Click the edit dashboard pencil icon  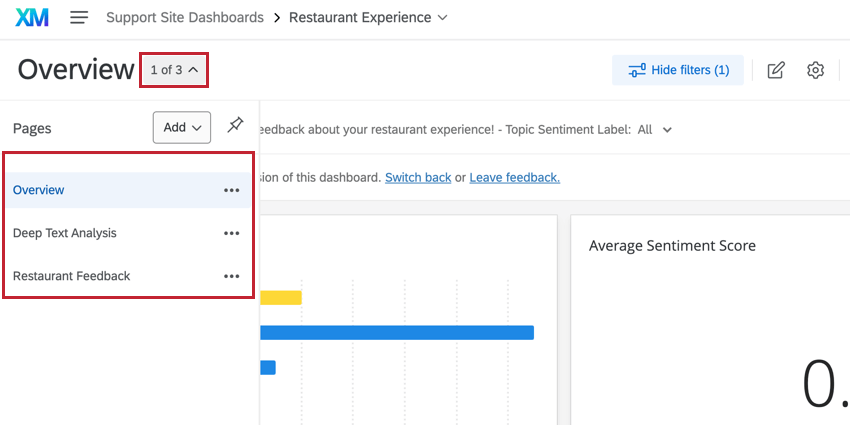(x=776, y=70)
